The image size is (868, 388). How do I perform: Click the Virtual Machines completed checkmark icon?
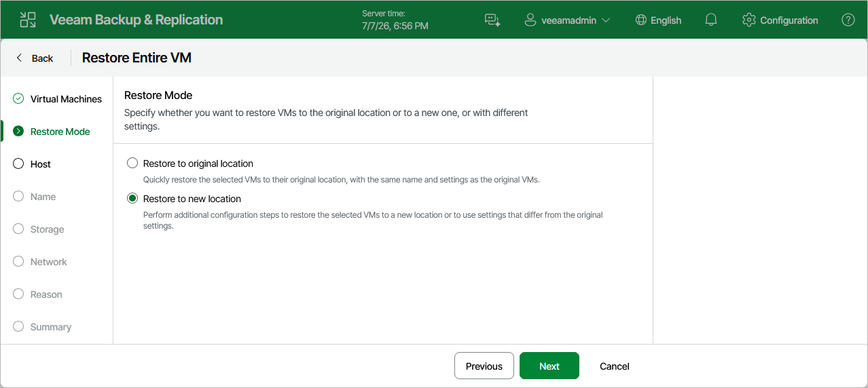coord(18,98)
